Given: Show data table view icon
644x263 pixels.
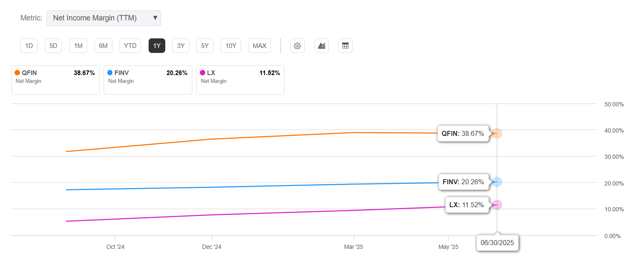Looking at the screenshot, I should click(x=345, y=46).
